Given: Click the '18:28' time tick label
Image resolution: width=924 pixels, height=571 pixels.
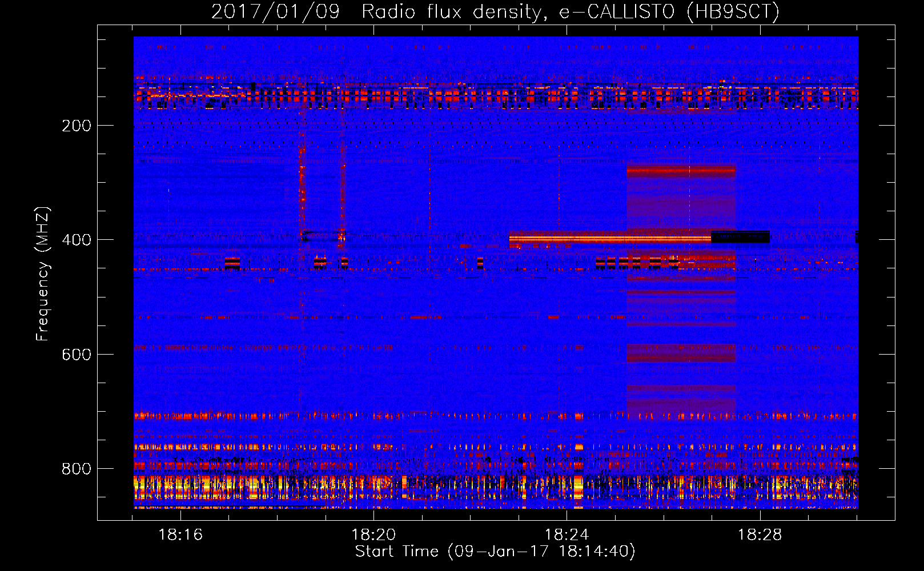Looking at the screenshot, I should (x=760, y=535).
